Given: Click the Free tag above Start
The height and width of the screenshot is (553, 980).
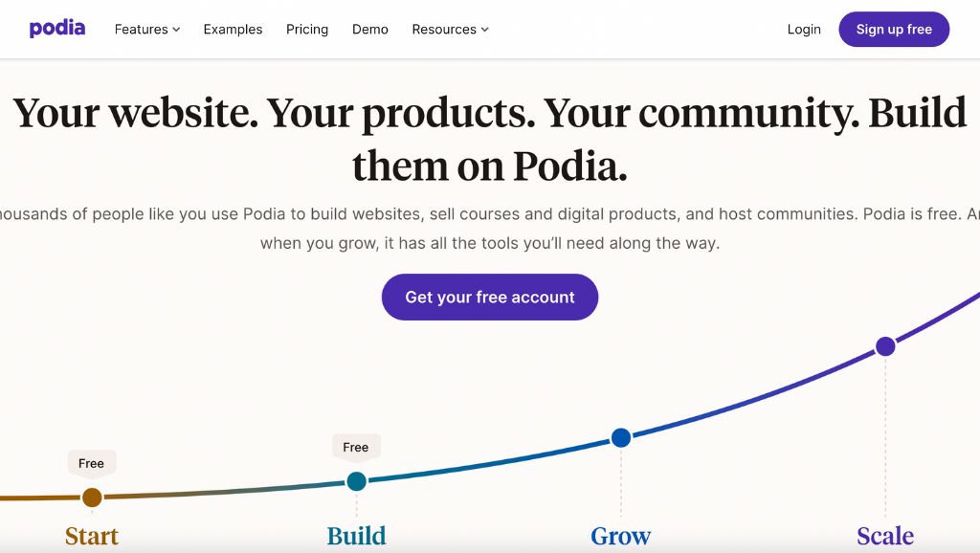Looking at the screenshot, I should point(92,463).
